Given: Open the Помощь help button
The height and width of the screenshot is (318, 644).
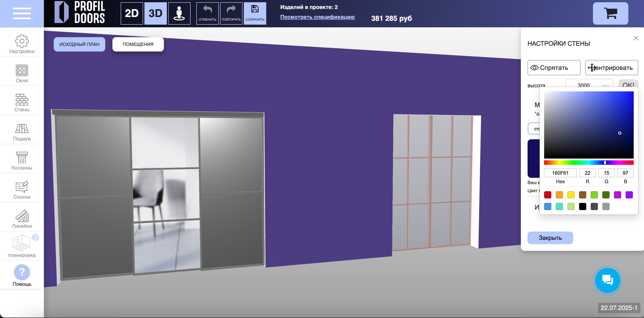Looking at the screenshot, I should tap(22, 275).
